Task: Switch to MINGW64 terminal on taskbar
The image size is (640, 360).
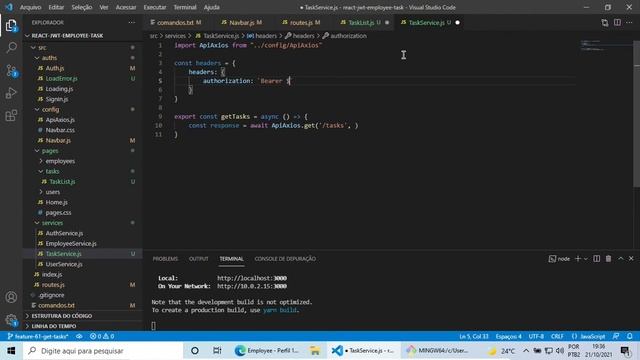Action: pyautogui.click(x=439, y=351)
